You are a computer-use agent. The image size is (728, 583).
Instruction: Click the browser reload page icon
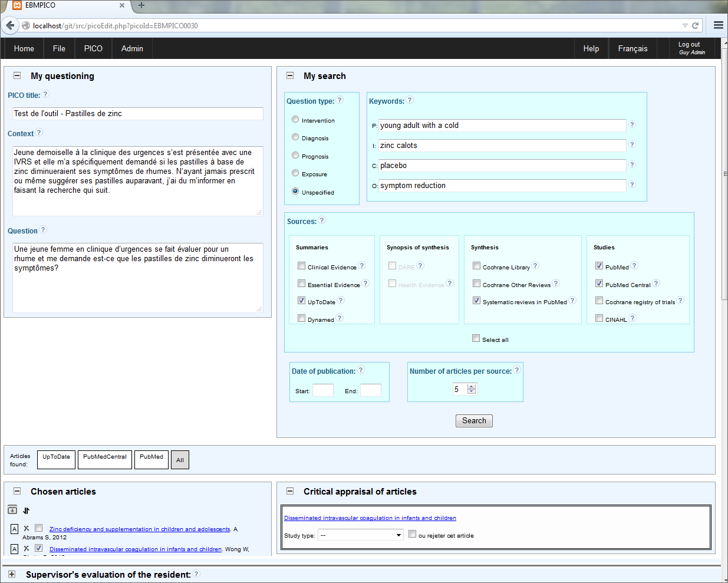[694, 26]
